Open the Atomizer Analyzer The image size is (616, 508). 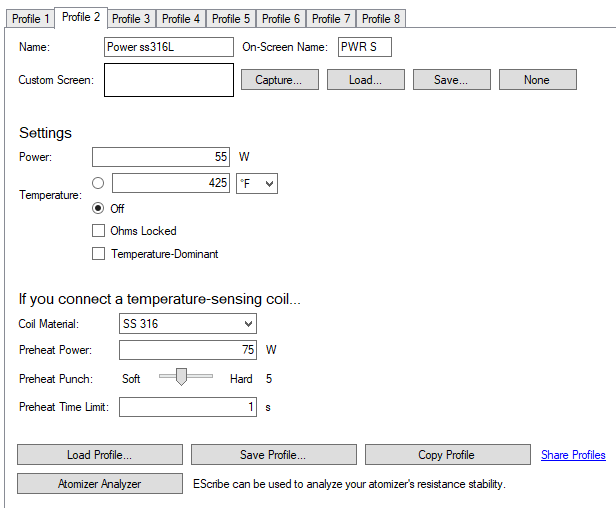click(x=100, y=484)
